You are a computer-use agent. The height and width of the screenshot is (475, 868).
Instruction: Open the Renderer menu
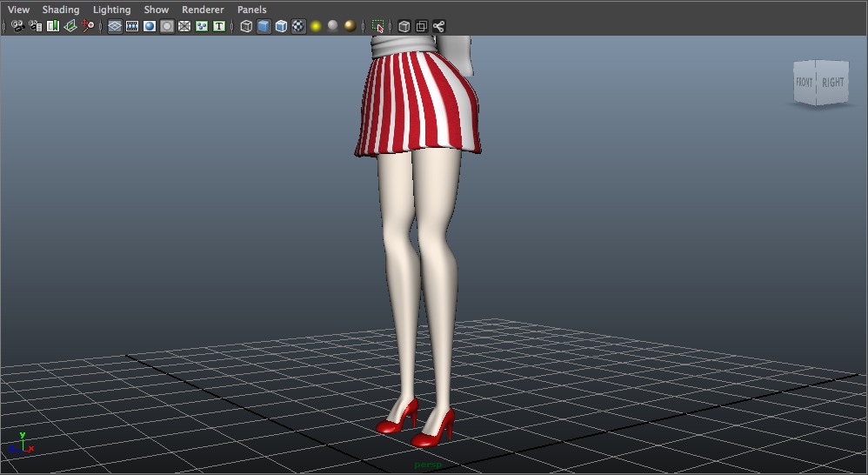pyautogui.click(x=203, y=10)
